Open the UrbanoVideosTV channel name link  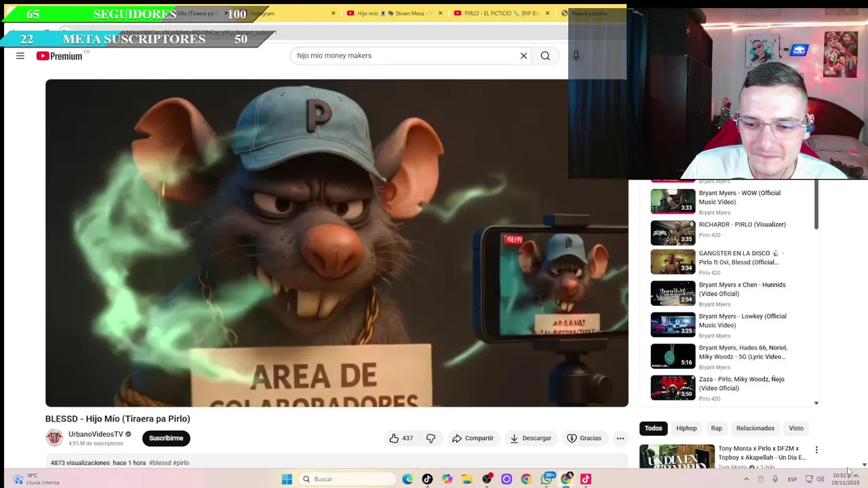(x=96, y=434)
